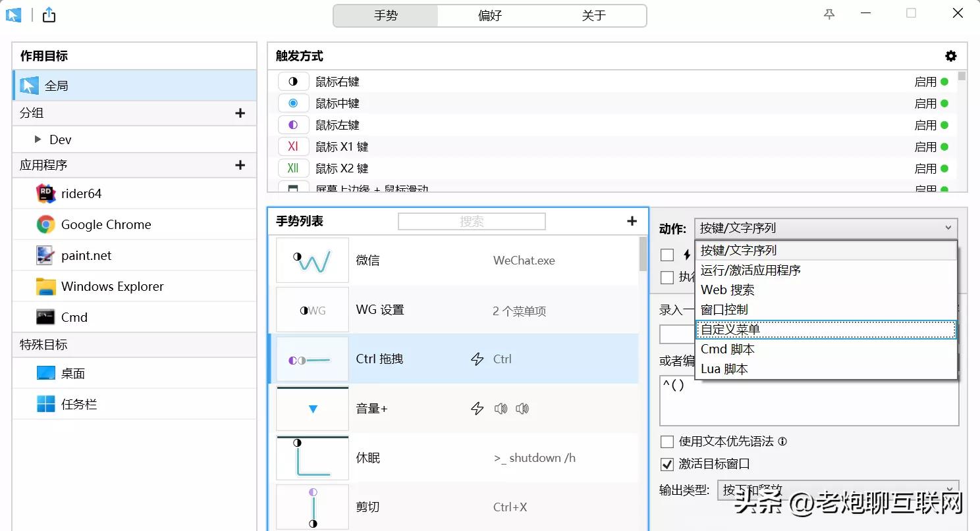Click the plus button to add an application
980x531 pixels.
tap(240, 164)
